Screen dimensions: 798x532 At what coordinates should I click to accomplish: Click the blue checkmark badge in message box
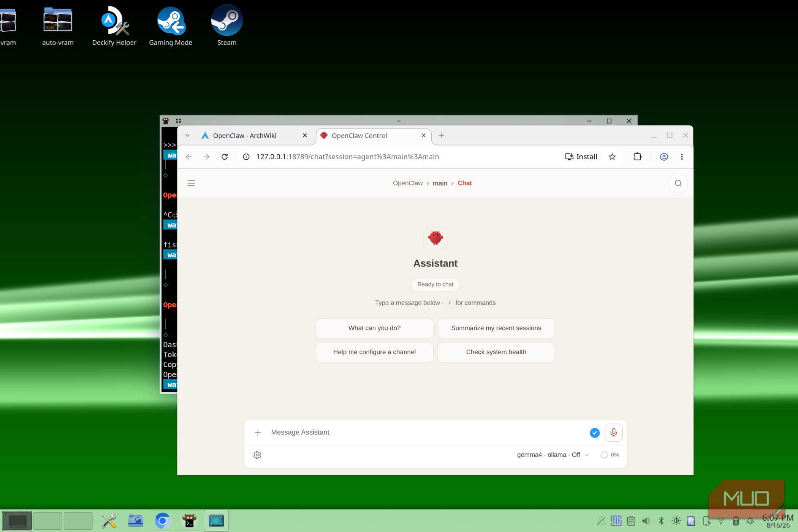pos(594,432)
